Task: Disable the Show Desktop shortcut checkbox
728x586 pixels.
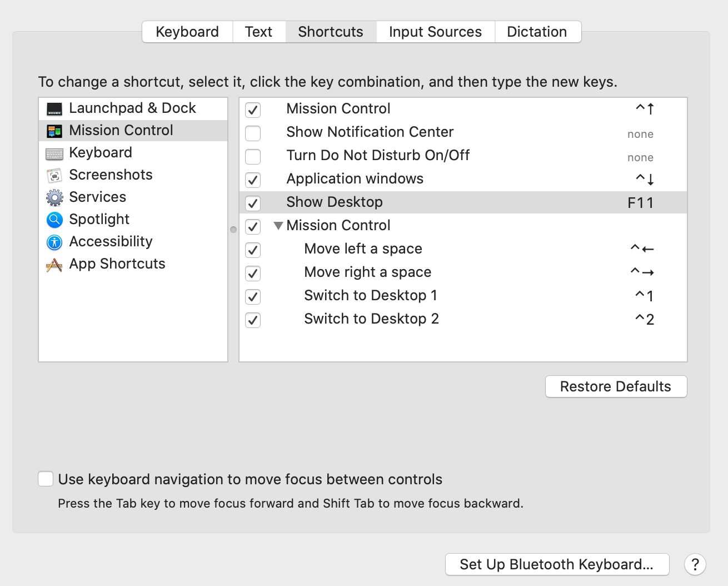Action: [253, 203]
